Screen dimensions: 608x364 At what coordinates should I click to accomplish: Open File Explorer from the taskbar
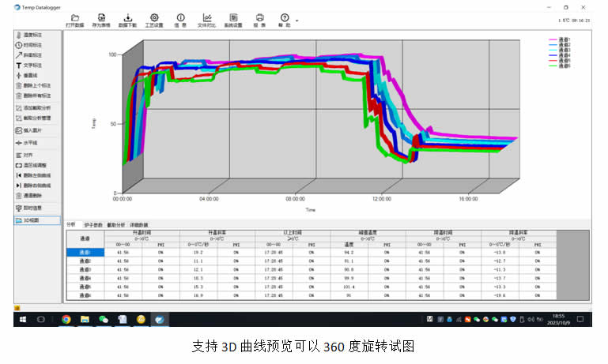click(85, 319)
